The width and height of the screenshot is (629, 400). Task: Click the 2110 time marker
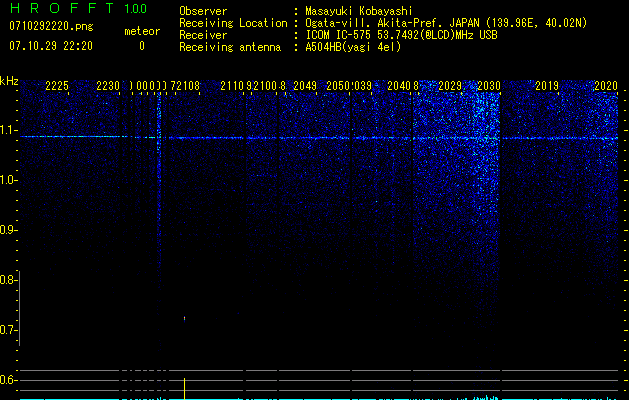[x=232, y=86]
